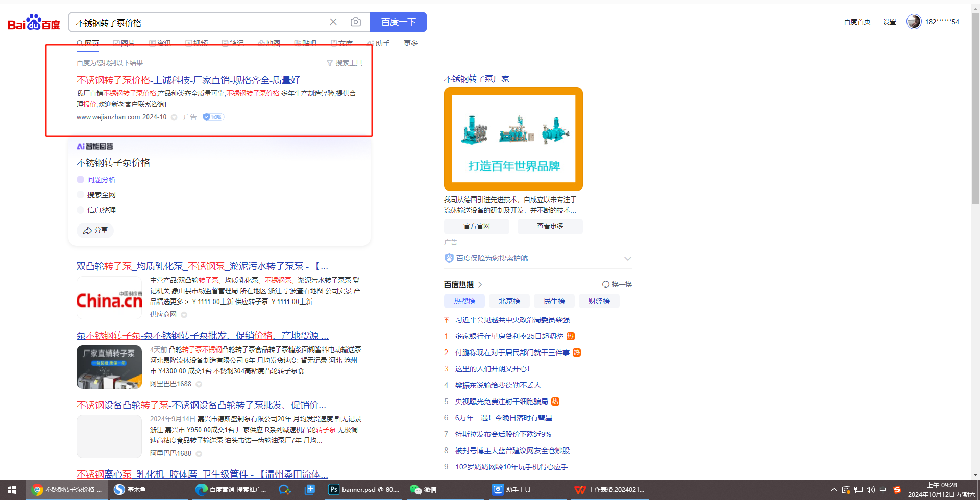Open the WPS 工作表格 taskbar item
Screen dimensions: 980x500
coord(609,489)
